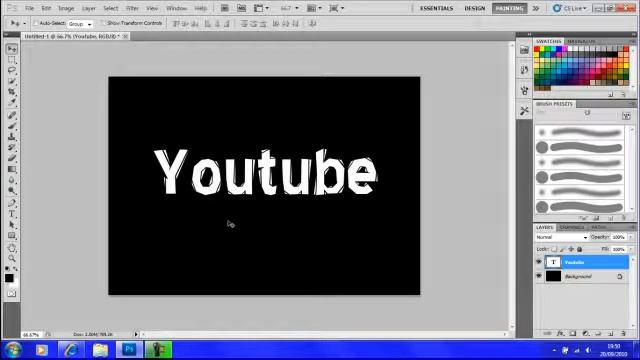Switch to the Channels tab
Viewport: 640px width, 360px height.
tap(572, 227)
